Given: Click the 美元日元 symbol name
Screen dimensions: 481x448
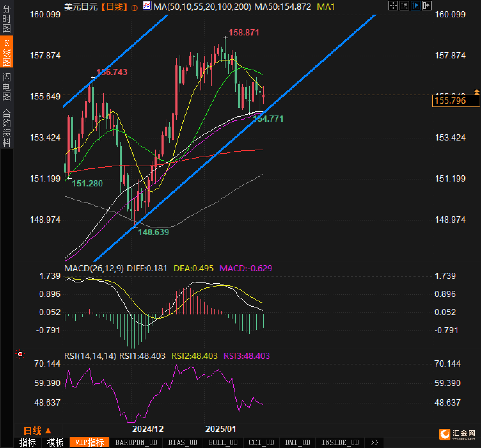Looking at the screenshot, I should click(x=81, y=7).
